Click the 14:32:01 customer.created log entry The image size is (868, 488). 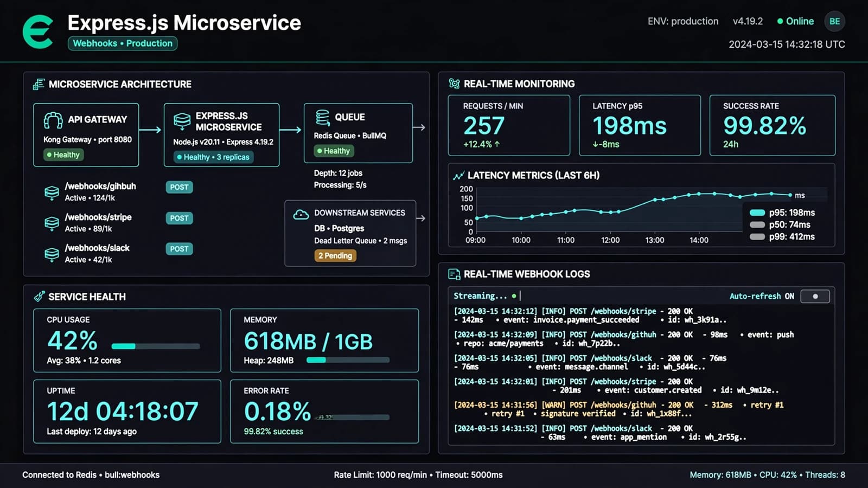pyautogui.click(x=616, y=386)
